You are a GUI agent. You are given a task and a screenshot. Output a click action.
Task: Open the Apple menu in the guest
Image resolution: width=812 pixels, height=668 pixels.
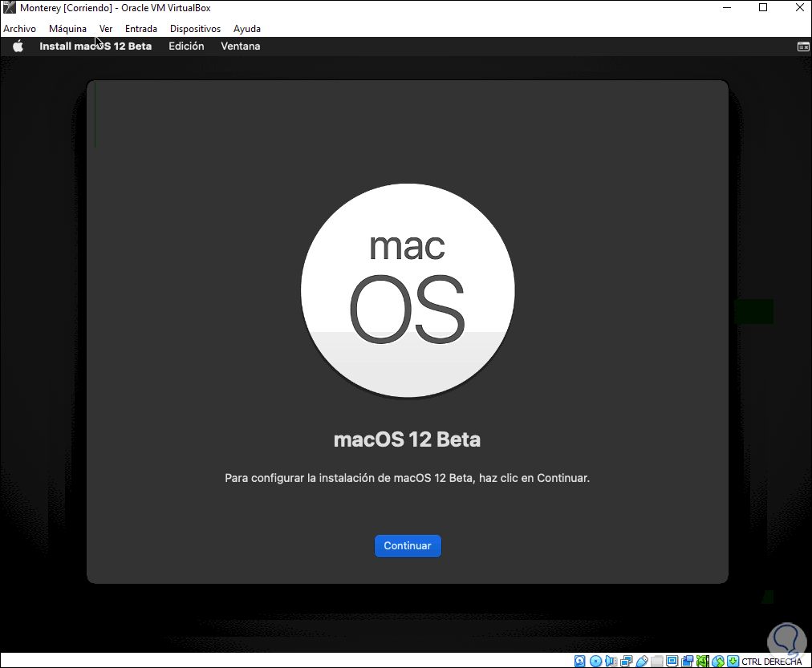(18, 46)
